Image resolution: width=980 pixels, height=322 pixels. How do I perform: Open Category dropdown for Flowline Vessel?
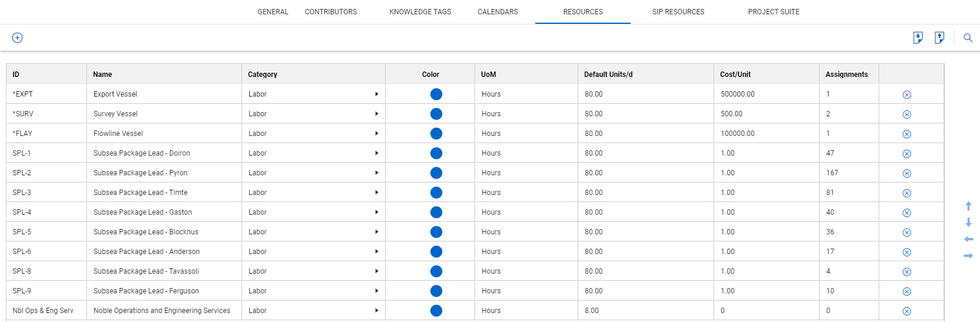(376, 134)
